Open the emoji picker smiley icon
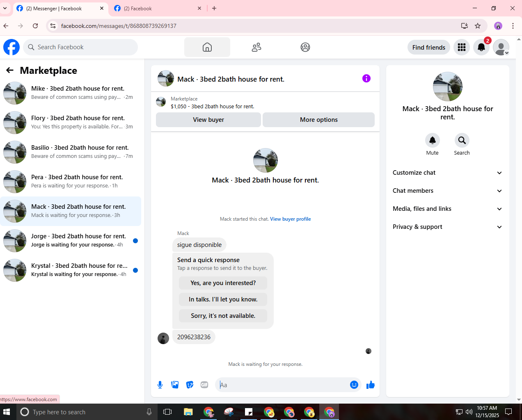 [354, 385]
